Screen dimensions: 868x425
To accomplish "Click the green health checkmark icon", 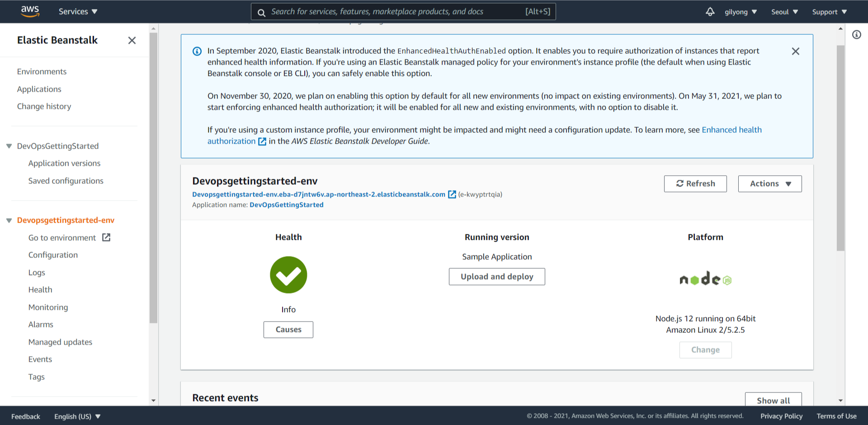I will [x=288, y=275].
